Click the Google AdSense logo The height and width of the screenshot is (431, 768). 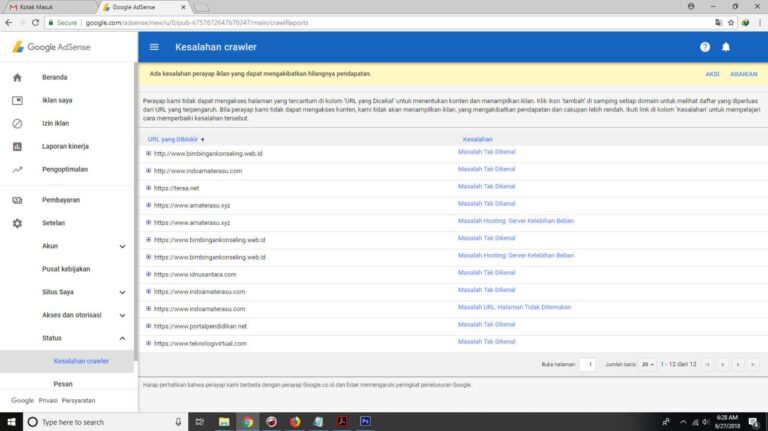[51, 47]
